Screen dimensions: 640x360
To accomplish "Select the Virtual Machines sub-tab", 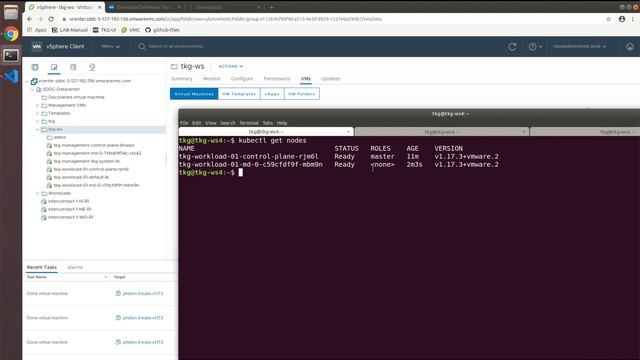I will [194, 94].
